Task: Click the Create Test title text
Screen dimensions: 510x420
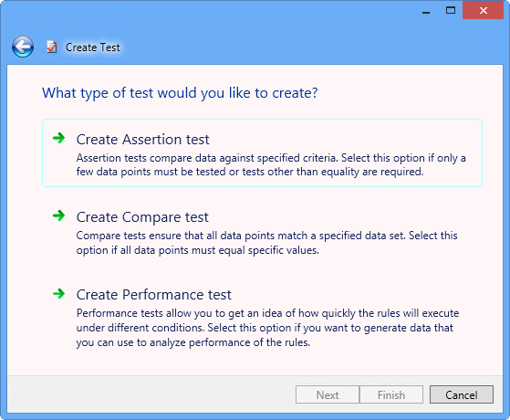Action: tap(93, 47)
